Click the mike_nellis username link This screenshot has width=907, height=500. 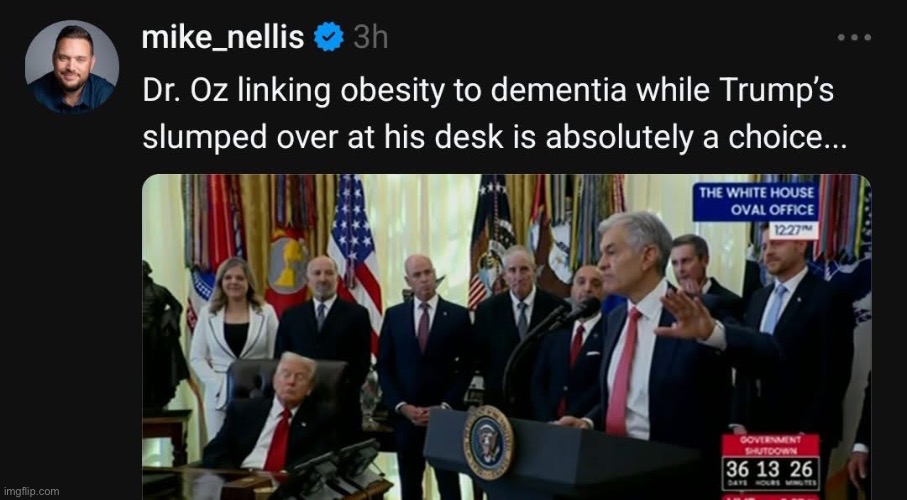pyautogui.click(x=223, y=38)
